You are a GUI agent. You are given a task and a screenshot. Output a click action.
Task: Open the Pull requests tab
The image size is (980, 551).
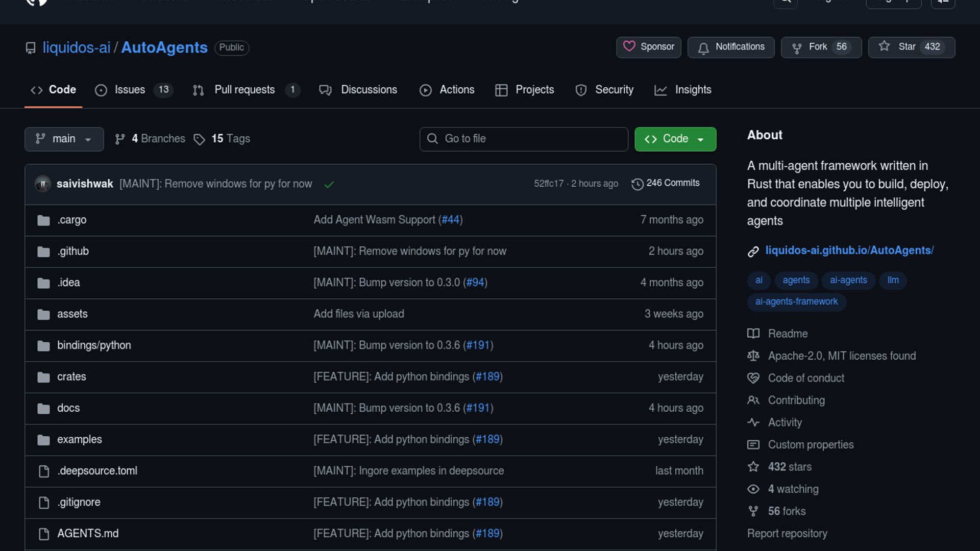[245, 90]
